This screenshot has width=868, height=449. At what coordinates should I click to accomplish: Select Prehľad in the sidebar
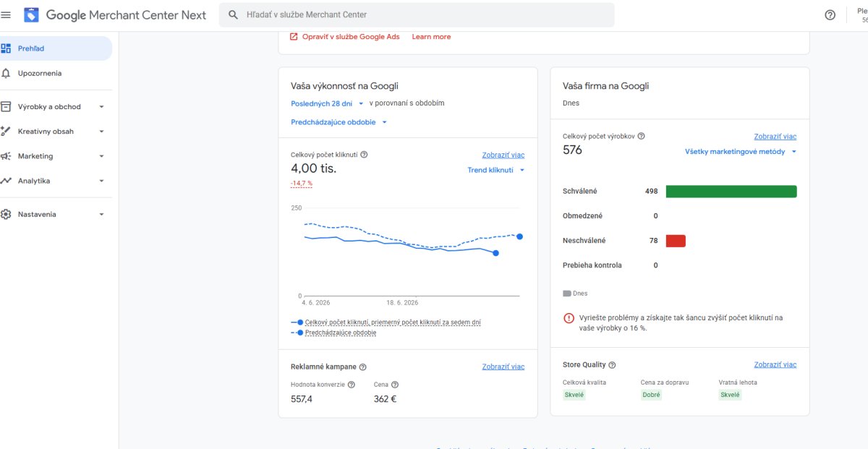click(x=56, y=48)
